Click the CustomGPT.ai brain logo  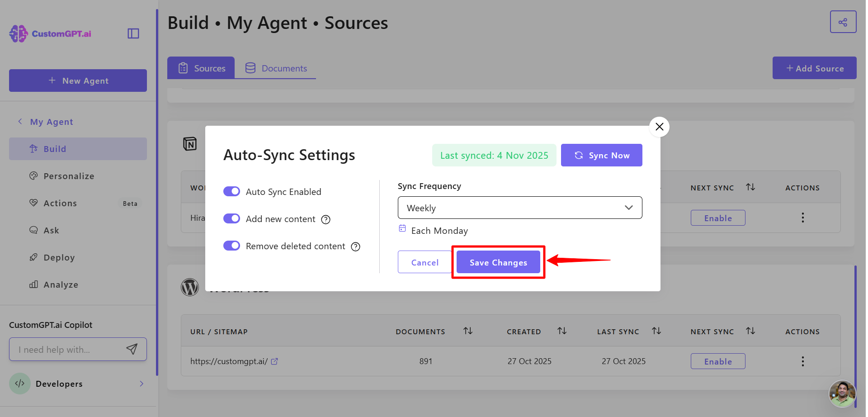19,33
